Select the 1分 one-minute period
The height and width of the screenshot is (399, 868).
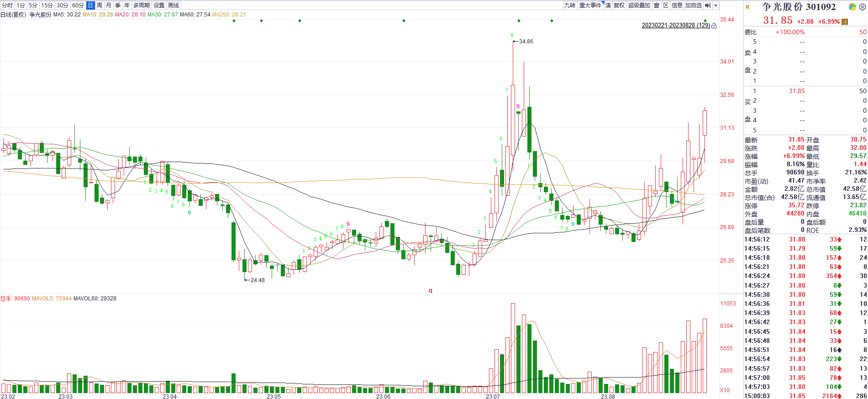21,5
